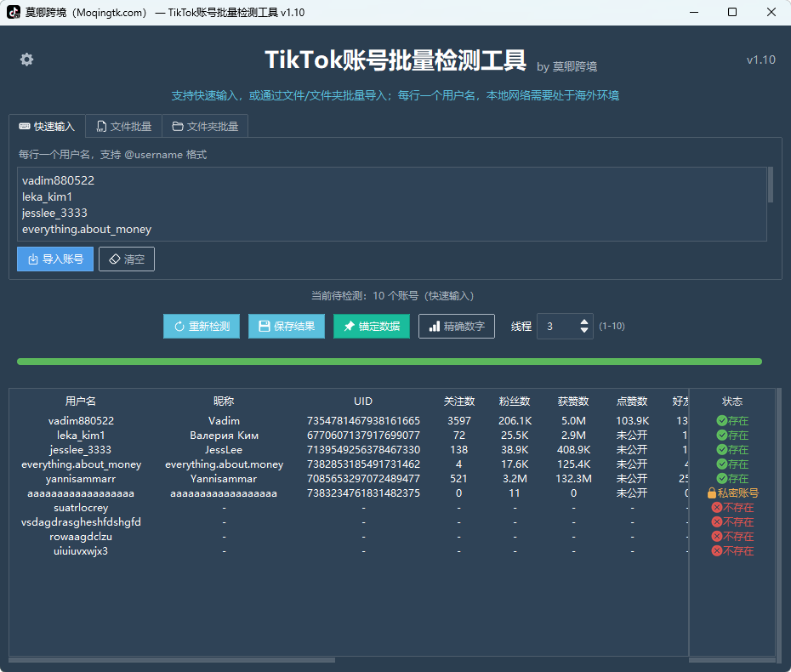791x672 pixels.
Task: Select the yannisammarr username cell
Action: (81, 479)
